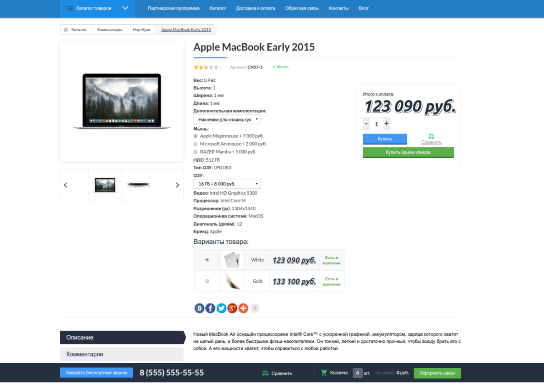Click Купить одним кликом button

coord(408,152)
